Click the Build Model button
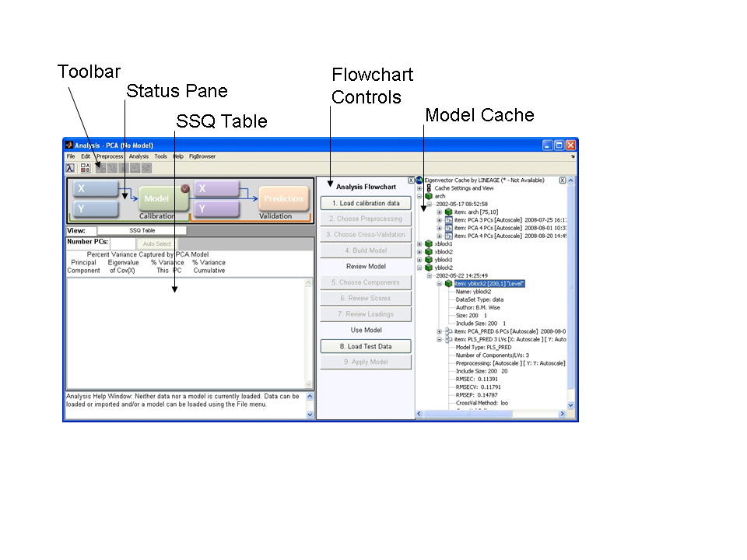The height and width of the screenshot is (560, 747). (x=366, y=250)
